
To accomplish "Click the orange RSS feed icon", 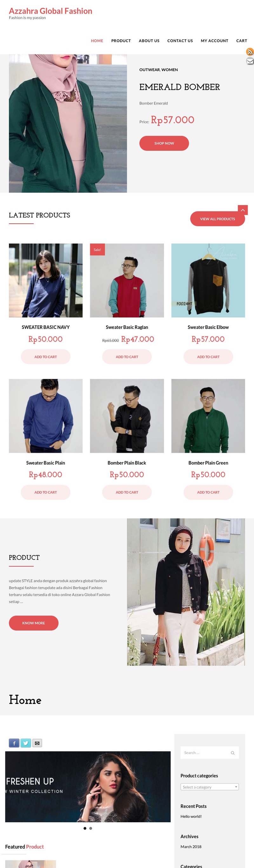I will pos(250,51).
